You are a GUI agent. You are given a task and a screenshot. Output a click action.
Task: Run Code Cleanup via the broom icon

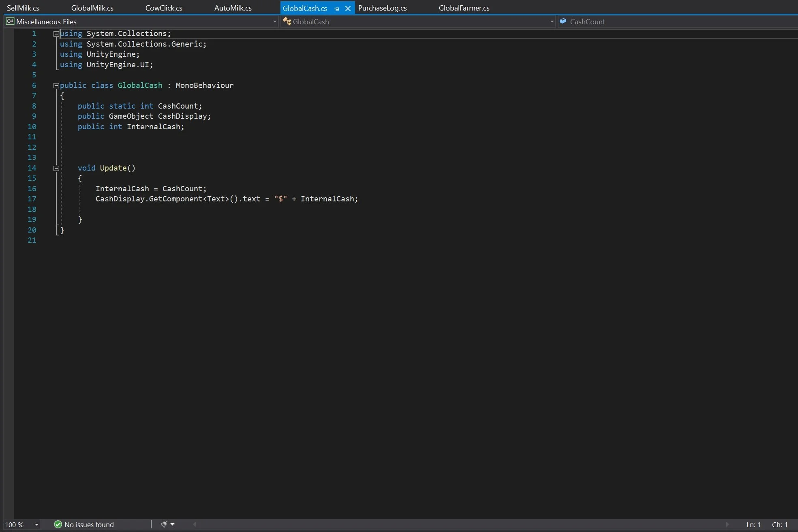pos(163,524)
